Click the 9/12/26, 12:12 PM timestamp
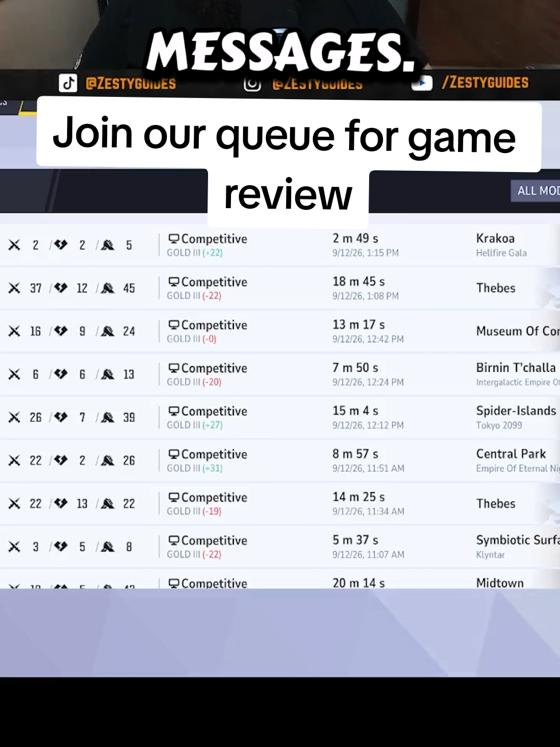Screen dimensions: 560x747 point(368,425)
